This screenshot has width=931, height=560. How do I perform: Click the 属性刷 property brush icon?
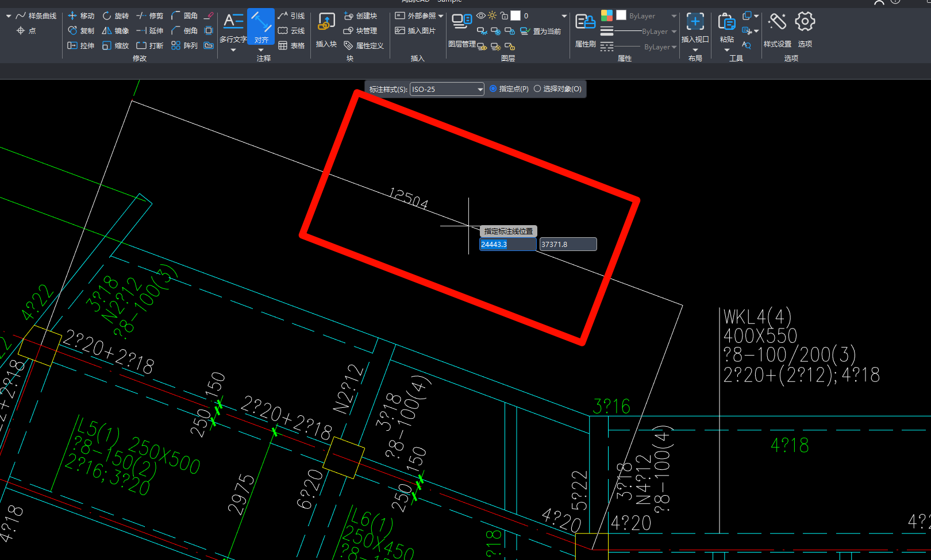point(585,28)
